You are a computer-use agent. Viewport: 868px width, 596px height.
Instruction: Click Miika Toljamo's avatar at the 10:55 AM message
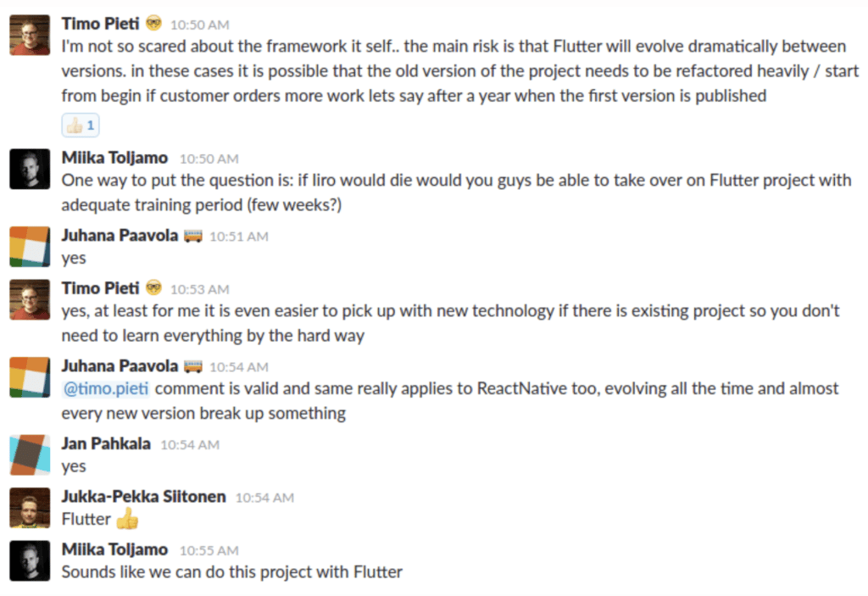pyautogui.click(x=30, y=560)
